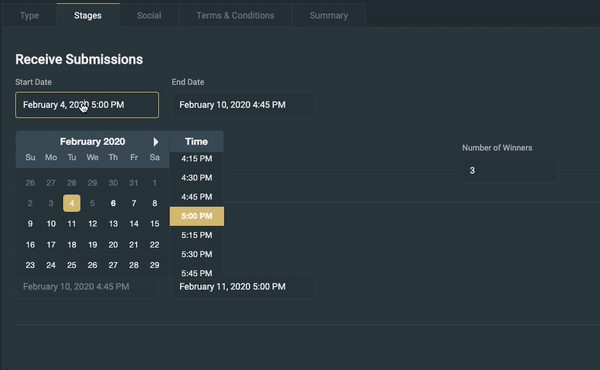Open the Summary tab
600x370 pixels.
point(329,16)
